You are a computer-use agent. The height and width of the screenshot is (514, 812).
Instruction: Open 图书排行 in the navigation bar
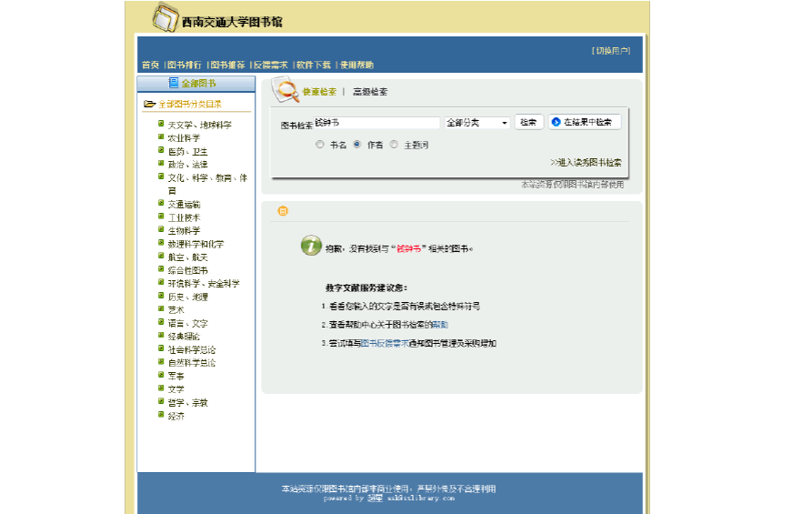pyautogui.click(x=185, y=66)
